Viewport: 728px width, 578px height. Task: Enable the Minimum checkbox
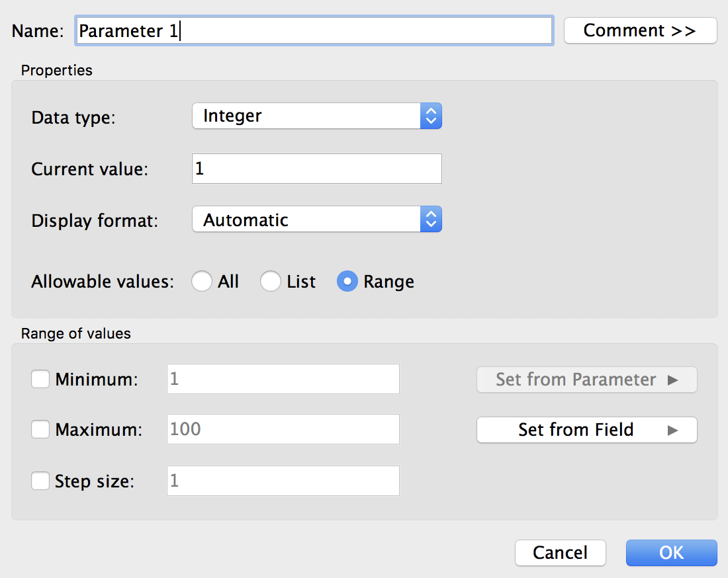40,379
